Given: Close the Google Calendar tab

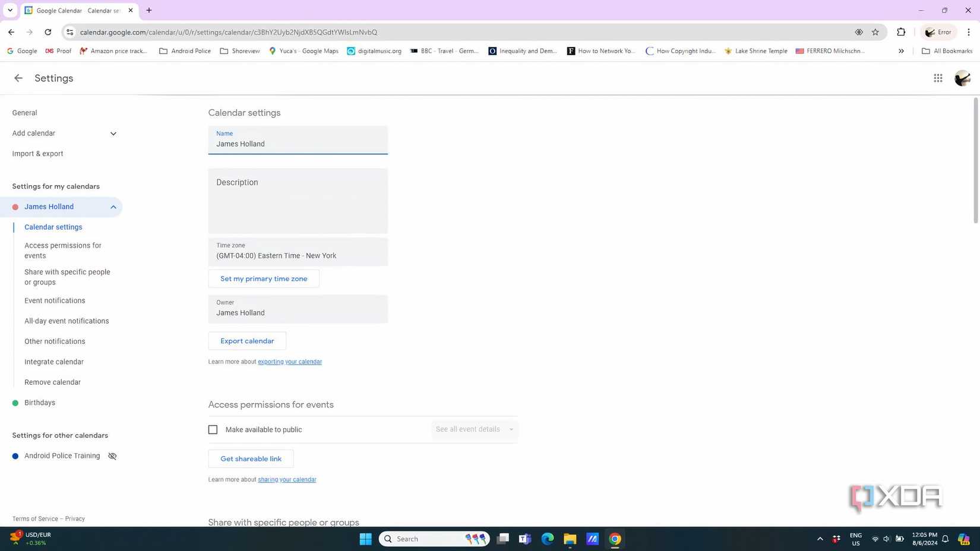Looking at the screenshot, I should (131, 10).
